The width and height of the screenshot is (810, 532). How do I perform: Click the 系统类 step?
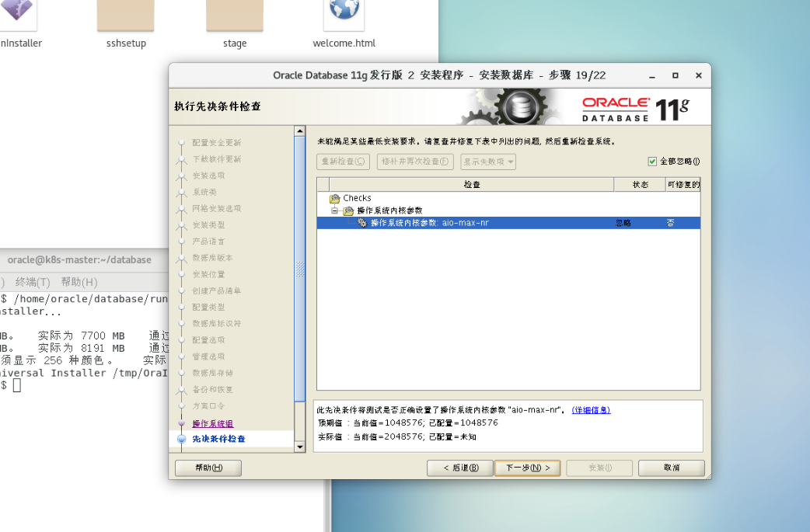pos(204,192)
